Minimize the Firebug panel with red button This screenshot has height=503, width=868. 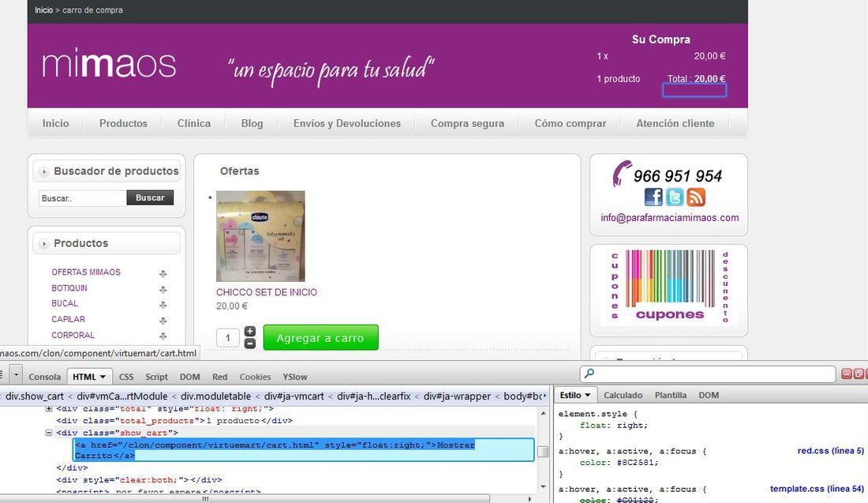[847, 374]
